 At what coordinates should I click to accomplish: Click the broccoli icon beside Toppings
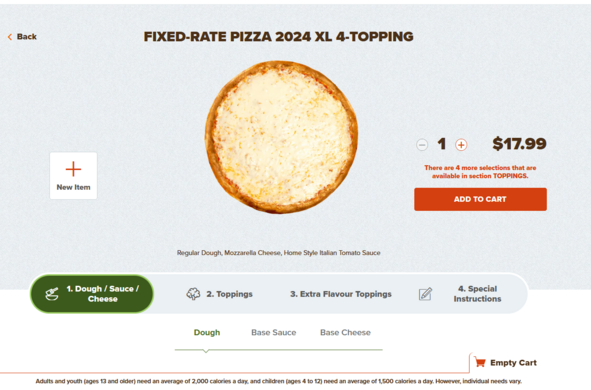pyautogui.click(x=193, y=294)
